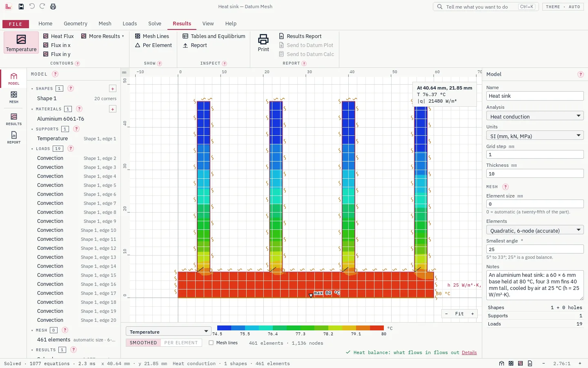
Task: Open the File menu
Action: click(x=16, y=24)
